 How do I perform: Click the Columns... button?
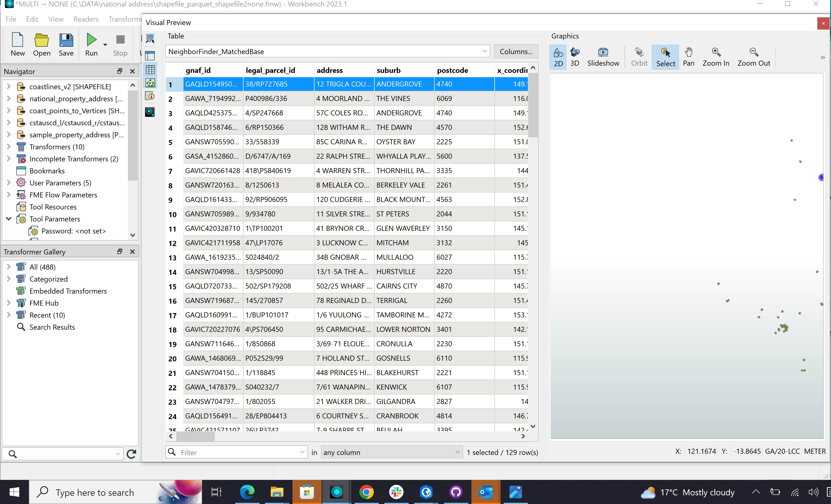(x=516, y=52)
